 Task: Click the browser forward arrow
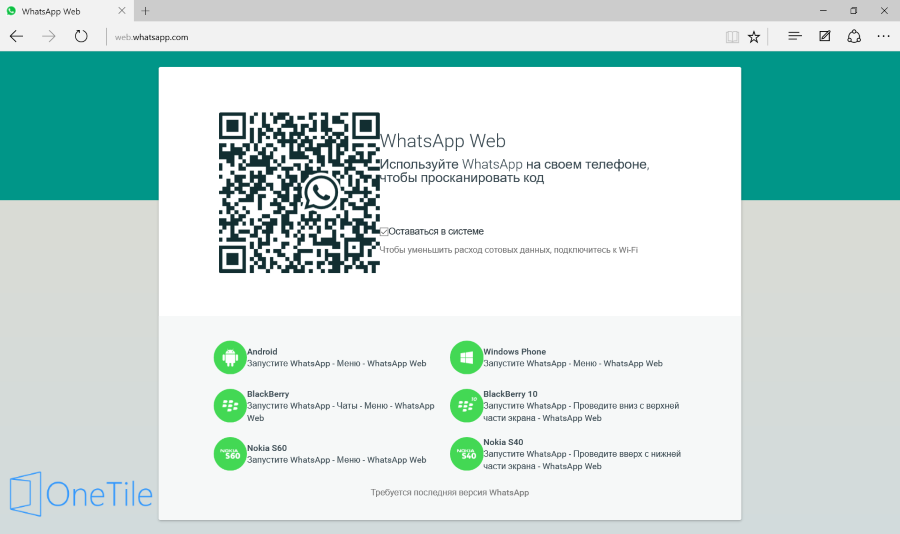click(x=49, y=37)
